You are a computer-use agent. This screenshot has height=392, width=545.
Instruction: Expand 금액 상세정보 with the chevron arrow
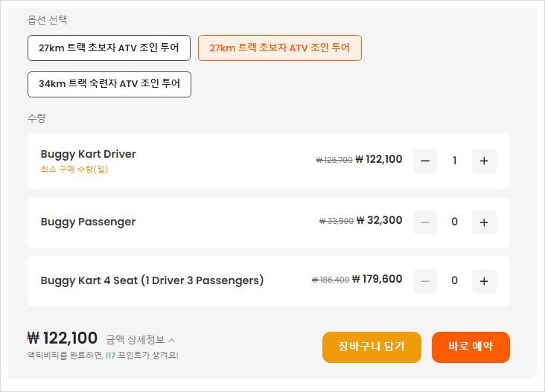click(172, 340)
